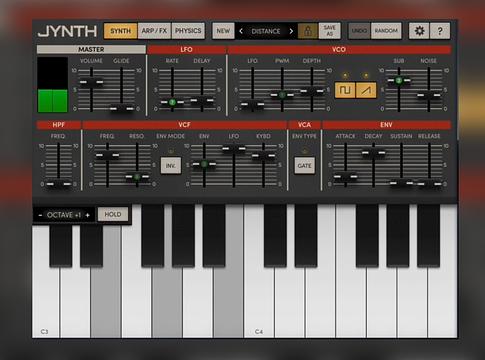Image resolution: width=485 pixels, height=360 pixels.
Task: Click the master GLIDE slider handle
Action: [x=122, y=108]
